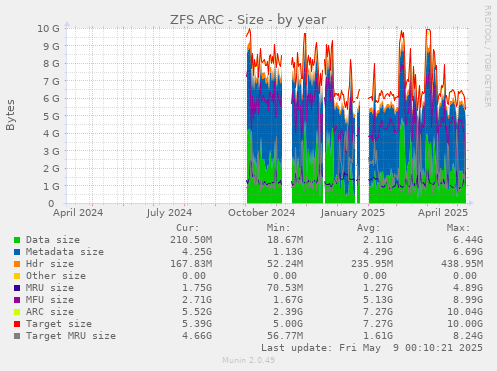Click the 4 G y-axis tick label
Screen dimensions: 497x371
51,133
